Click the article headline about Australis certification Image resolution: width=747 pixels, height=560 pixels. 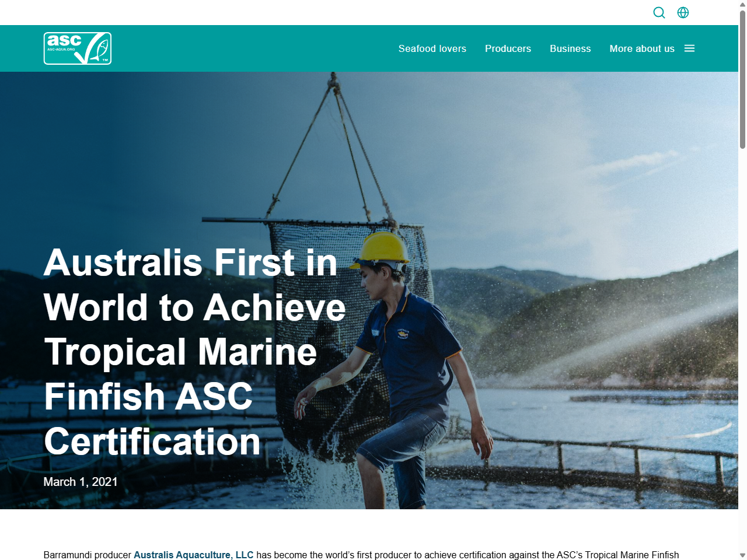(194, 352)
